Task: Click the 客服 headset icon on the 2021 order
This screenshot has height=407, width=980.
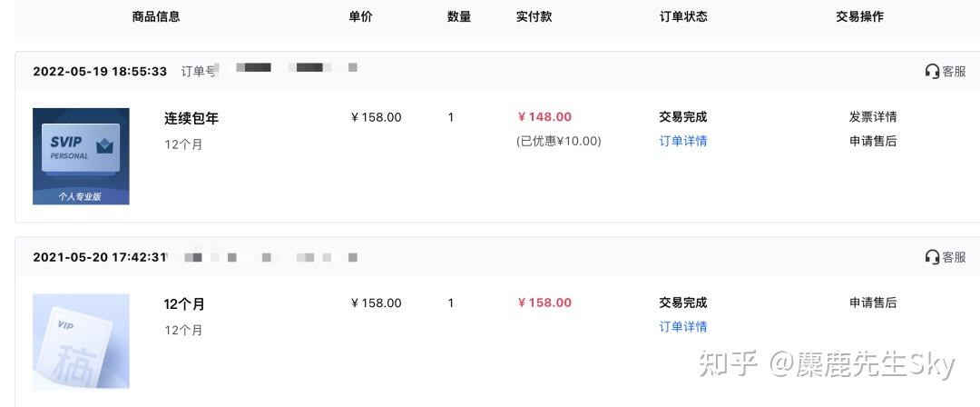Action: (x=932, y=257)
